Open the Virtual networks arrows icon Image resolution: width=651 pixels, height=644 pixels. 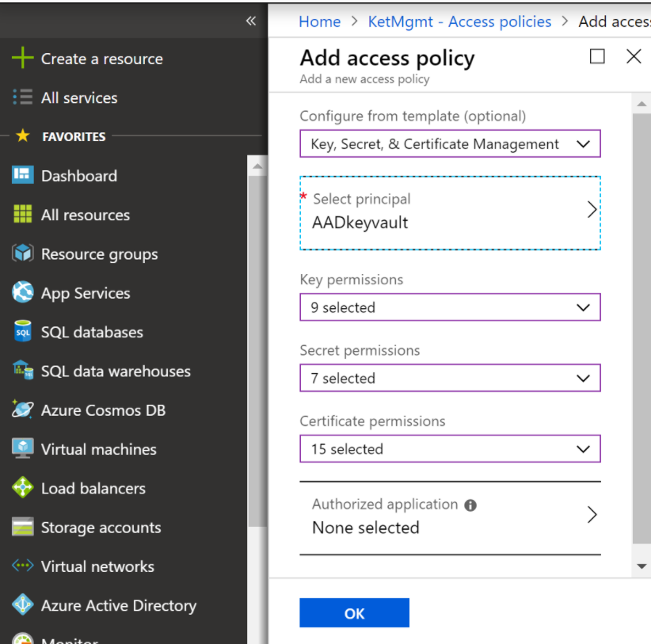tap(23, 566)
